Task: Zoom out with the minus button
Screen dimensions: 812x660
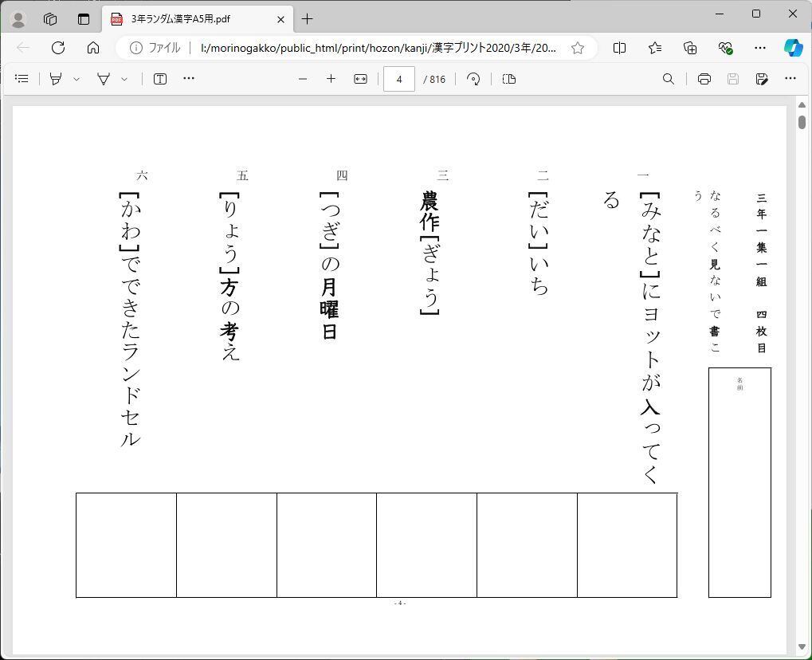Action: point(303,79)
